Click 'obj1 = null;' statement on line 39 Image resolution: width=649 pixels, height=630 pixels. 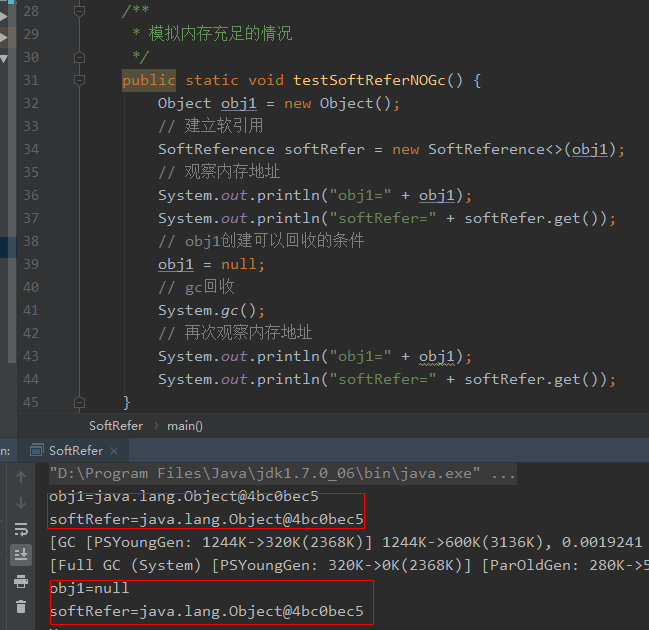pos(211,264)
